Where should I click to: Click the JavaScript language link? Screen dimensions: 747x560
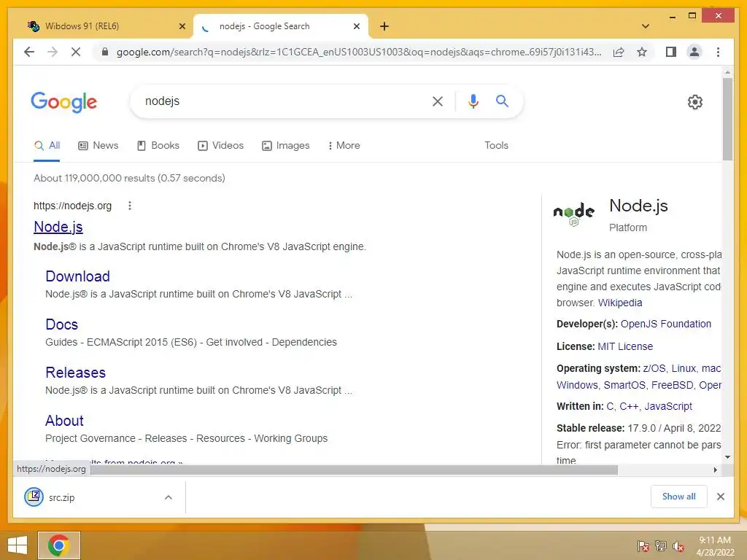click(x=668, y=407)
